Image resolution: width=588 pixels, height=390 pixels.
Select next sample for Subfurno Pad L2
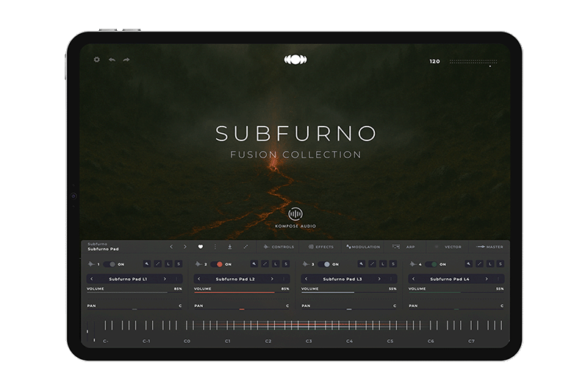click(x=272, y=279)
